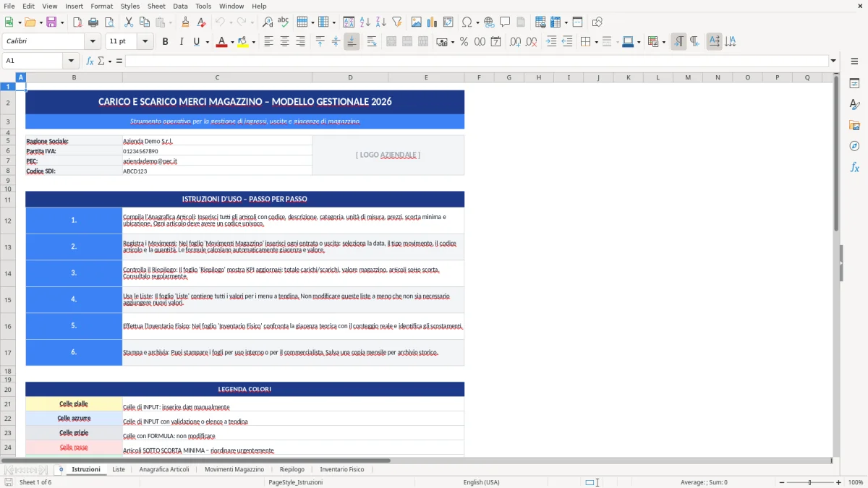
Task: Expand the formula bar
Action: click(x=833, y=61)
